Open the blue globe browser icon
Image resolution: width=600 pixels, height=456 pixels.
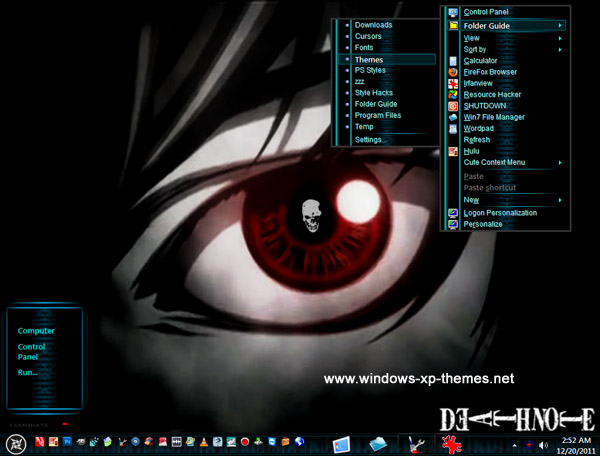(300, 442)
